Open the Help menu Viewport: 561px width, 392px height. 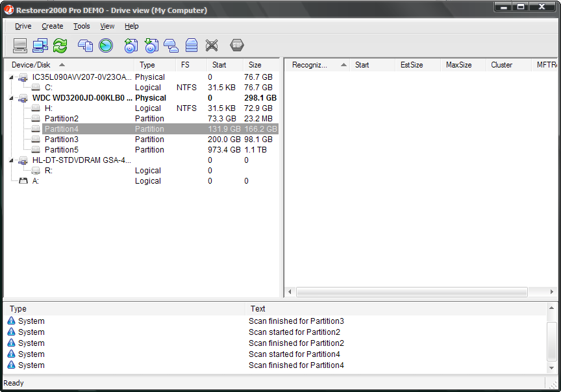pyautogui.click(x=131, y=26)
